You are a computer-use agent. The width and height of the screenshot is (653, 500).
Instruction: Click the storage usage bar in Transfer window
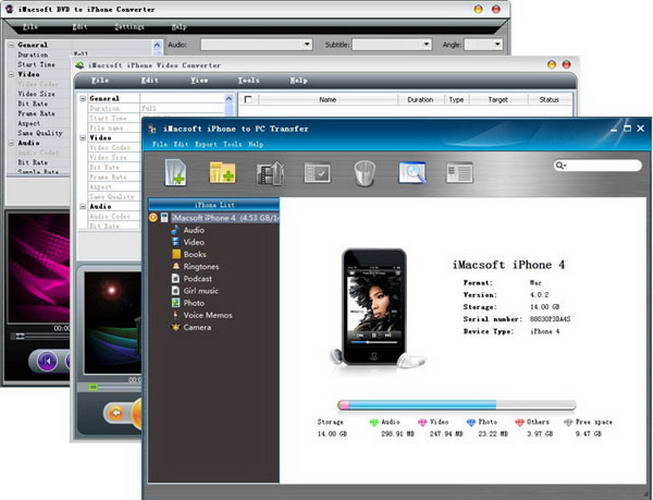click(457, 405)
